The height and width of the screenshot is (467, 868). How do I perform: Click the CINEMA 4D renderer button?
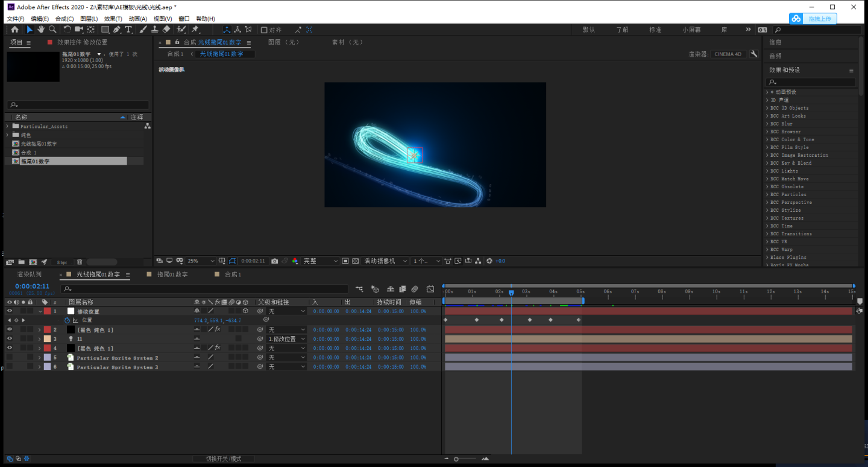[x=728, y=54]
